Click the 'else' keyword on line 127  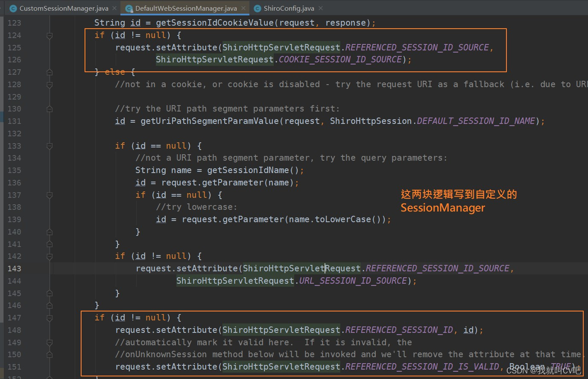[115, 72]
